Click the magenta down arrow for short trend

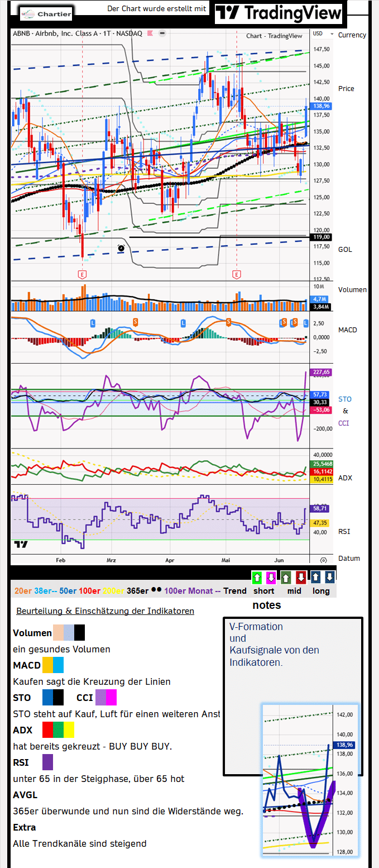(271, 578)
